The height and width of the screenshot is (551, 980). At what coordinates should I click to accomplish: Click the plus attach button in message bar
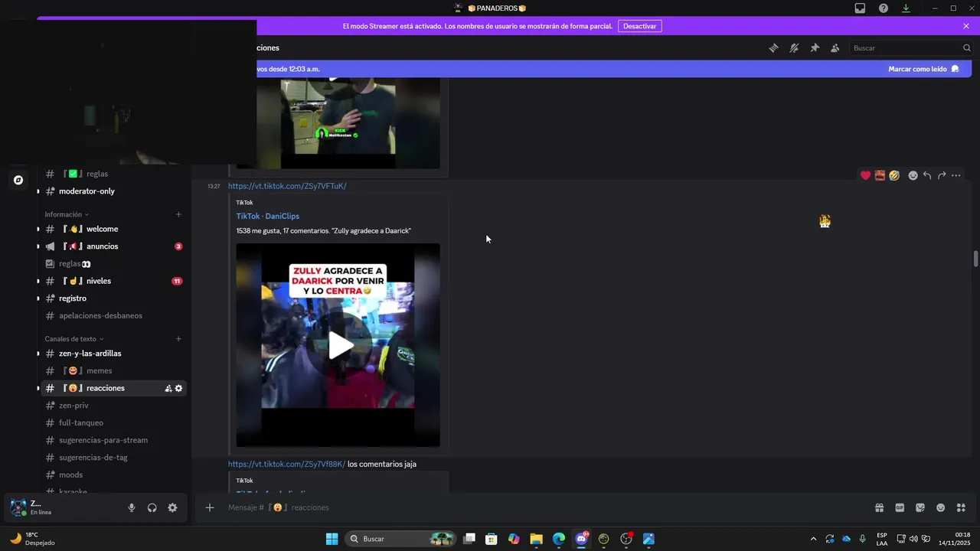tap(210, 507)
